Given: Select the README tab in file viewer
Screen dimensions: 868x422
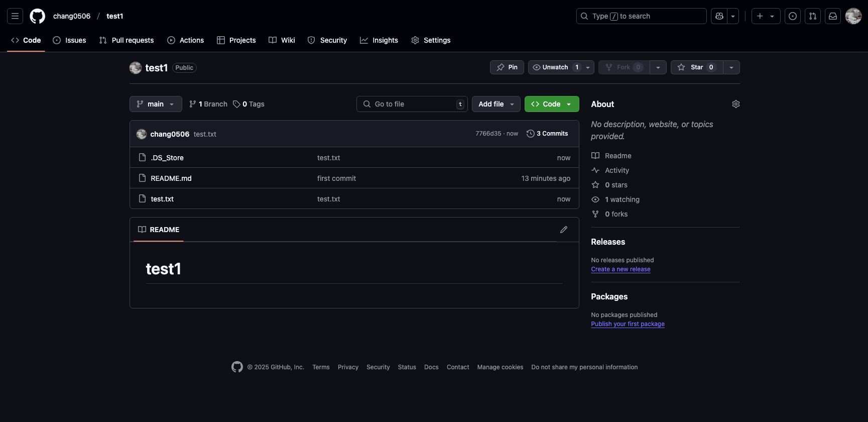Looking at the screenshot, I should (x=159, y=230).
